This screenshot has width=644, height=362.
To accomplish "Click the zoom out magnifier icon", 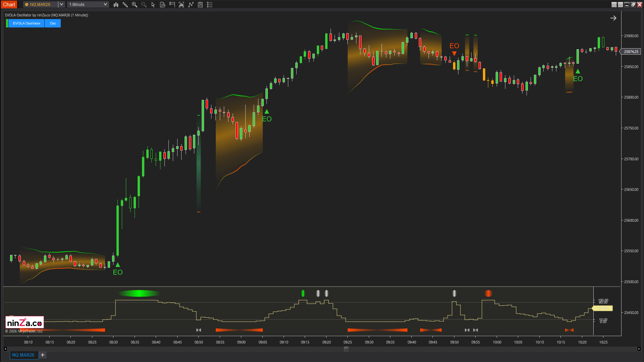I will click(144, 4).
